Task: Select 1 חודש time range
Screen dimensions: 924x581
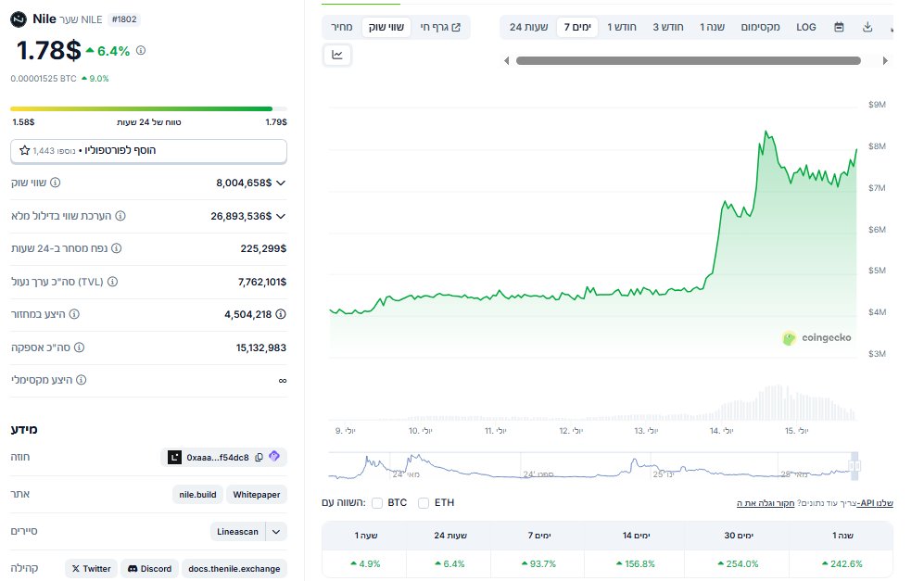Action: tap(622, 27)
